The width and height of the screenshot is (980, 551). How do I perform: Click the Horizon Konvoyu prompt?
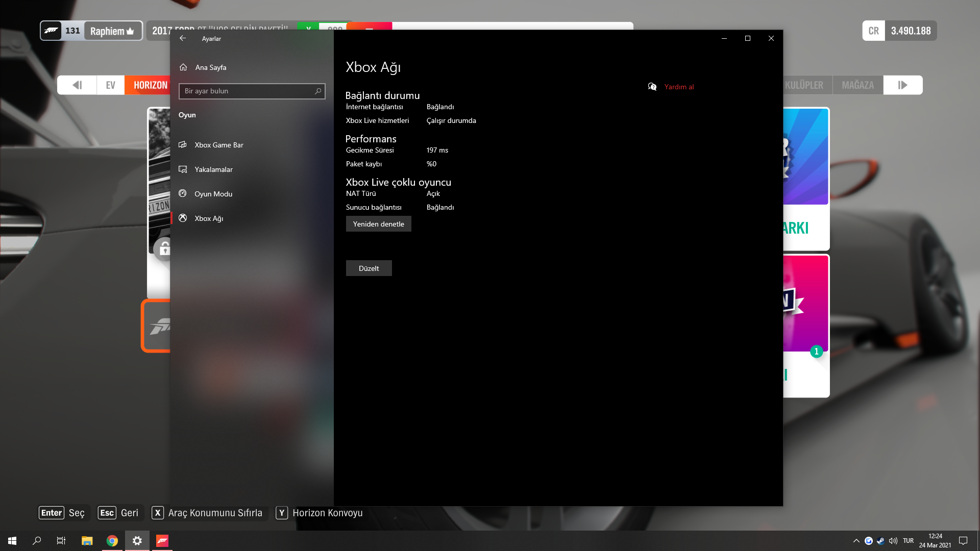(320, 513)
